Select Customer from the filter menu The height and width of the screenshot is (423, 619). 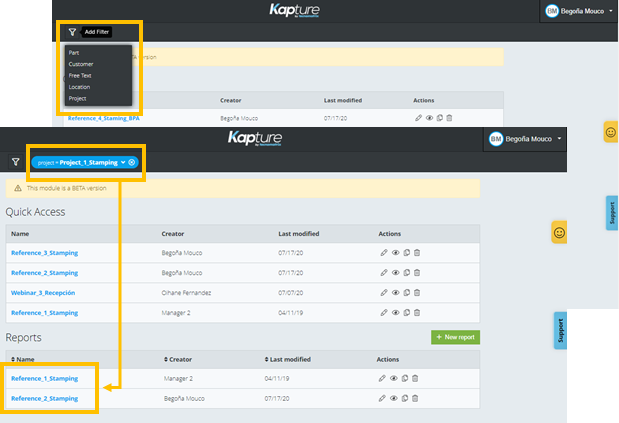pyautogui.click(x=81, y=64)
